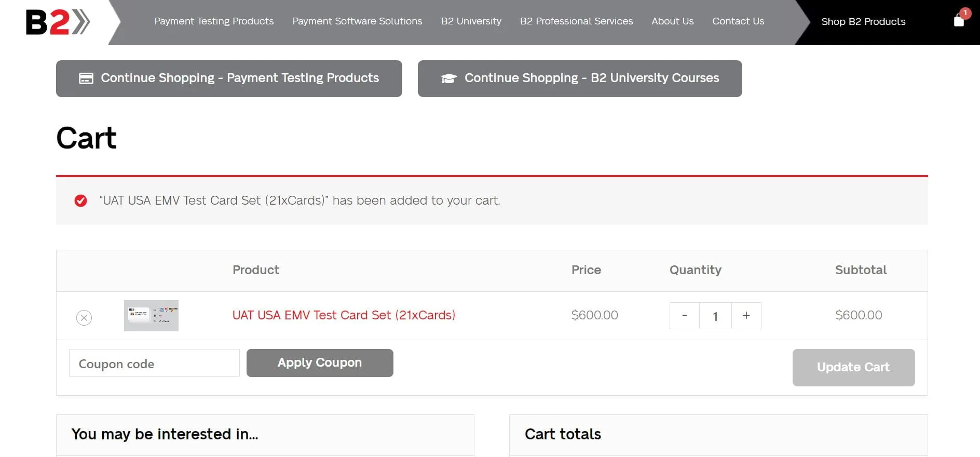This screenshot has height=457, width=980.
Task: Click Update Cart button
Action: [853, 368]
